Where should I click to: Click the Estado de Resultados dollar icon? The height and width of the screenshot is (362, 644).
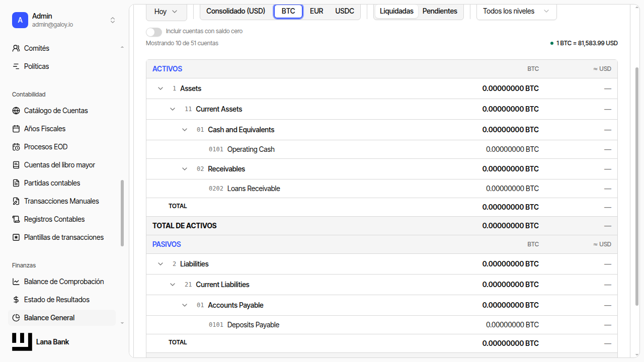tap(16, 300)
